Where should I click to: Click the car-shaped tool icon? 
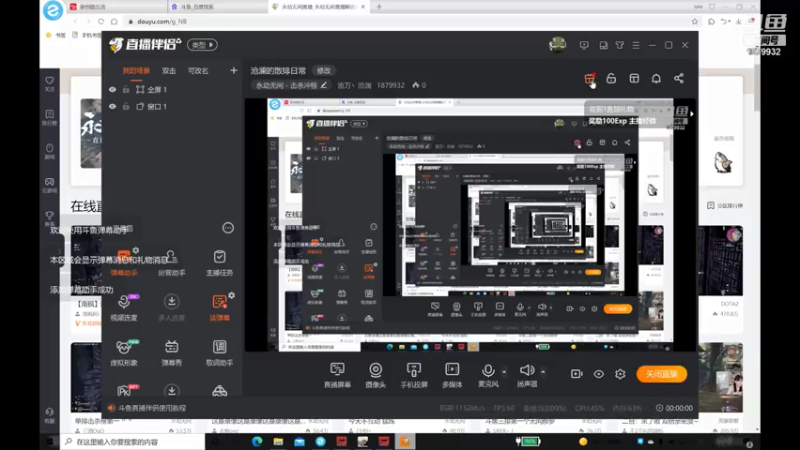pos(219,391)
